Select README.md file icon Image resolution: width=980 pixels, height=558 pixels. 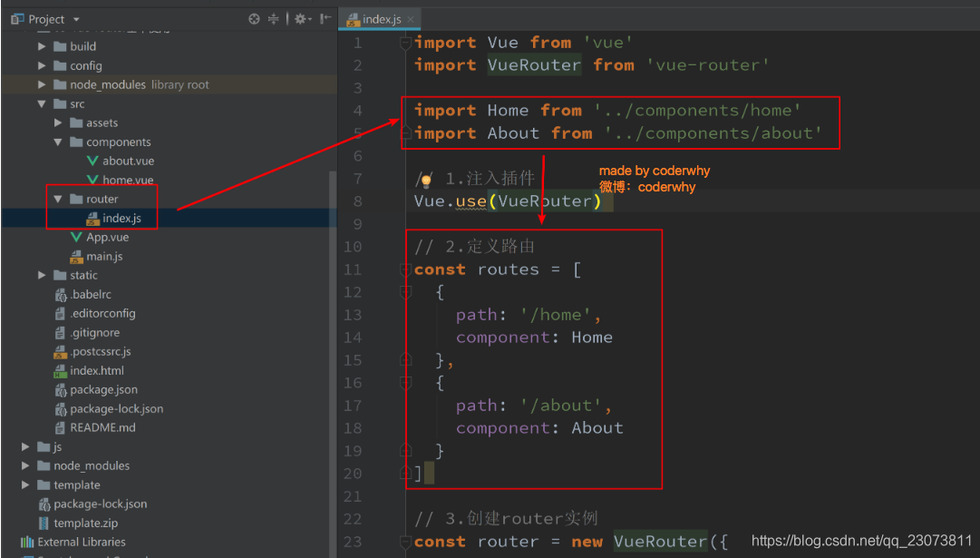(60, 428)
